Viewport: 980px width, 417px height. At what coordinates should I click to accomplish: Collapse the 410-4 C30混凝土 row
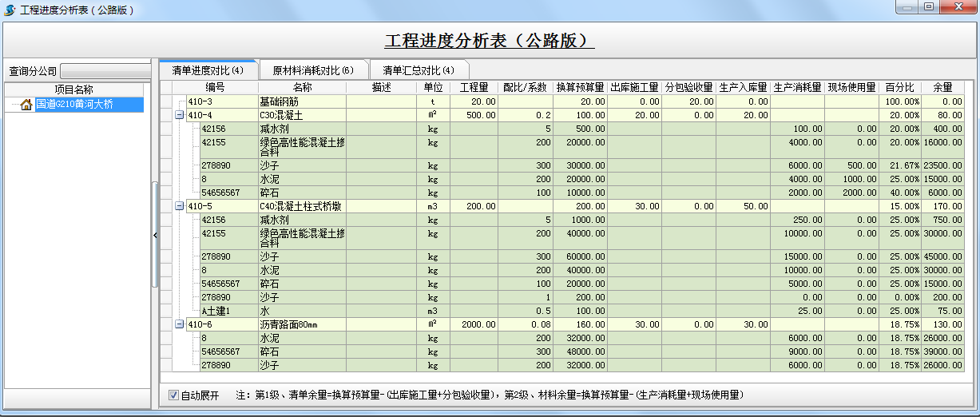click(x=180, y=115)
